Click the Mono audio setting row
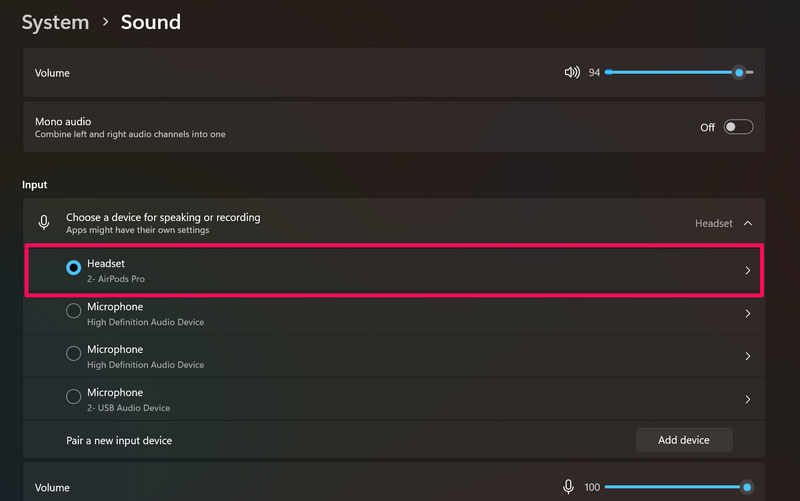Screen dimensions: 800x501 (300, 127)
